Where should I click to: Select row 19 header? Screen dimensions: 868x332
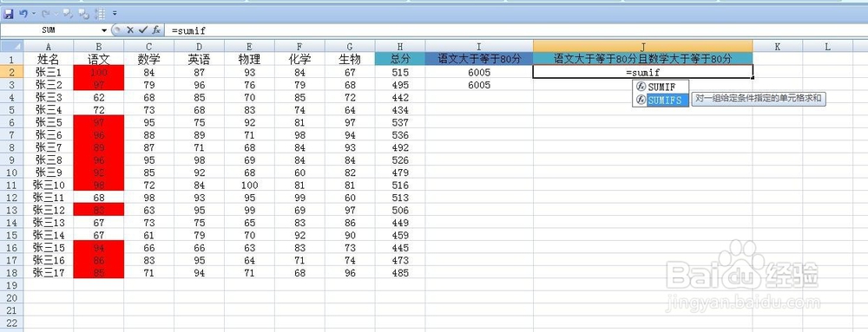[11, 285]
